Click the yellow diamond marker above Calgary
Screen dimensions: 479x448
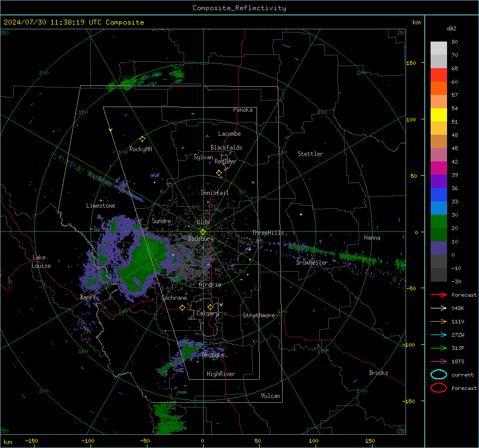tap(210, 307)
